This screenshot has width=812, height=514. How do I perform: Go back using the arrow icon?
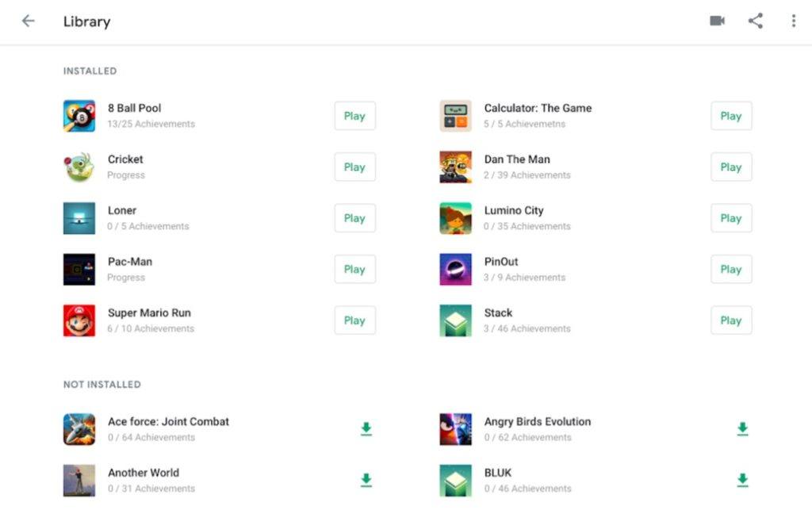tap(29, 21)
